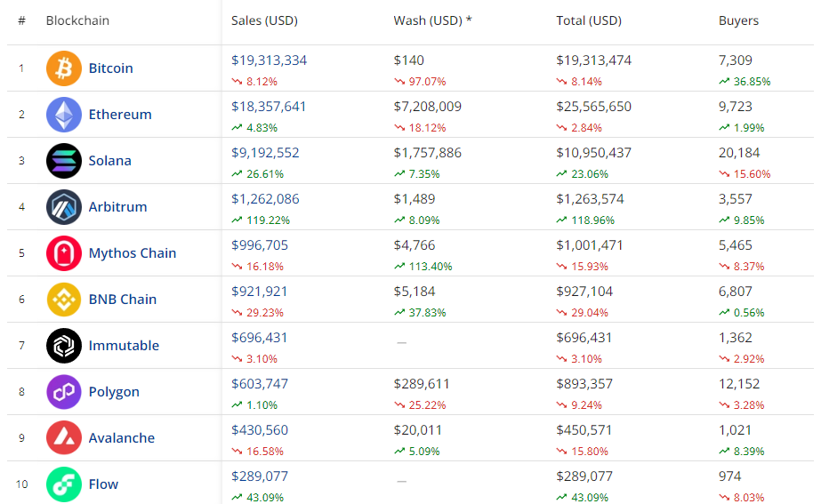Select BNB Chain sales value $921,921
This screenshot has width=821, height=504.
tap(259, 292)
